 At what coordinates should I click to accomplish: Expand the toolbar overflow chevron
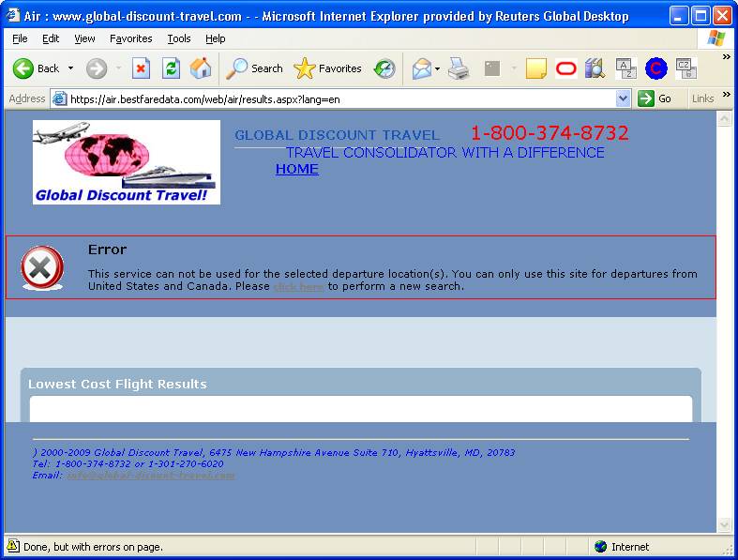(727, 56)
